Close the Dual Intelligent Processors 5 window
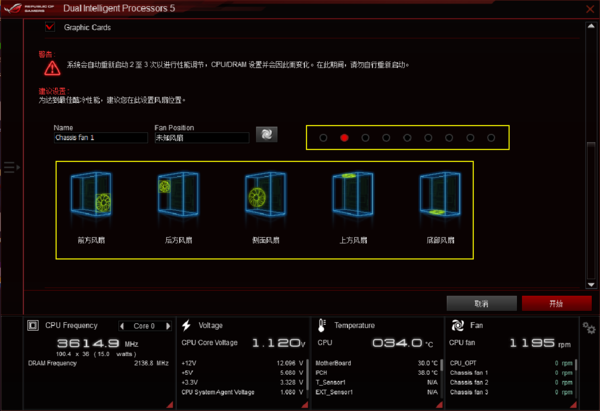Image resolution: width=600 pixels, height=411 pixels. 590,9
